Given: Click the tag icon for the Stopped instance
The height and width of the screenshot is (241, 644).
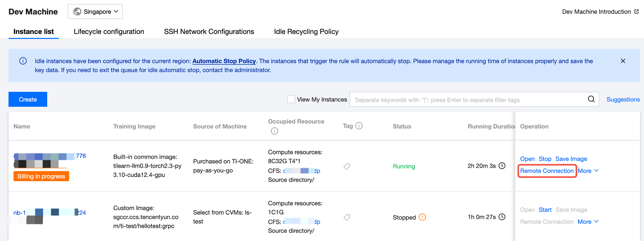Looking at the screenshot, I should click(x=347, y=217).
